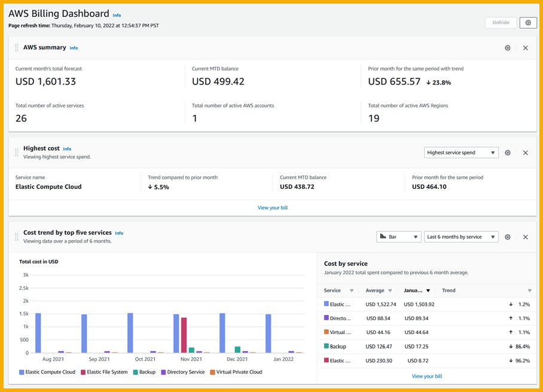Click the red Nov 2021 Elastic File System bar
543x392 pixels.
pyautogui.click(x=184, y=335)
